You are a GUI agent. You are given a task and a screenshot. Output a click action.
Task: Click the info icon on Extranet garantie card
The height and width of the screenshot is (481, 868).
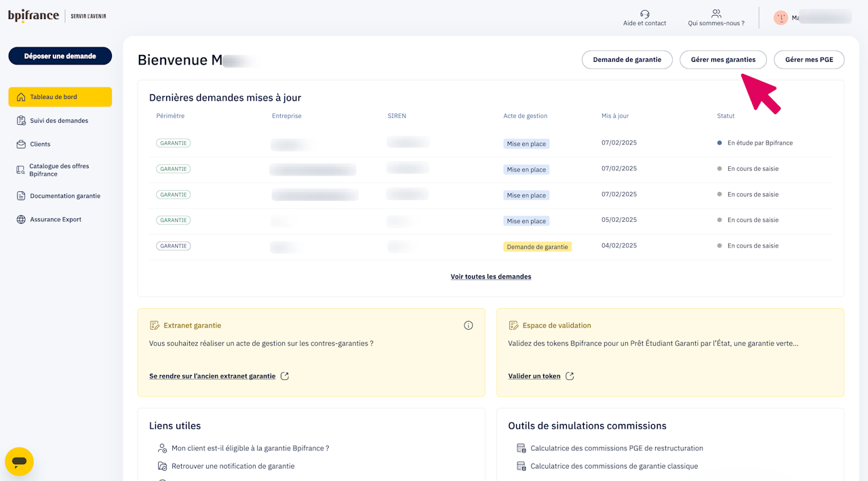coord(468,326)
